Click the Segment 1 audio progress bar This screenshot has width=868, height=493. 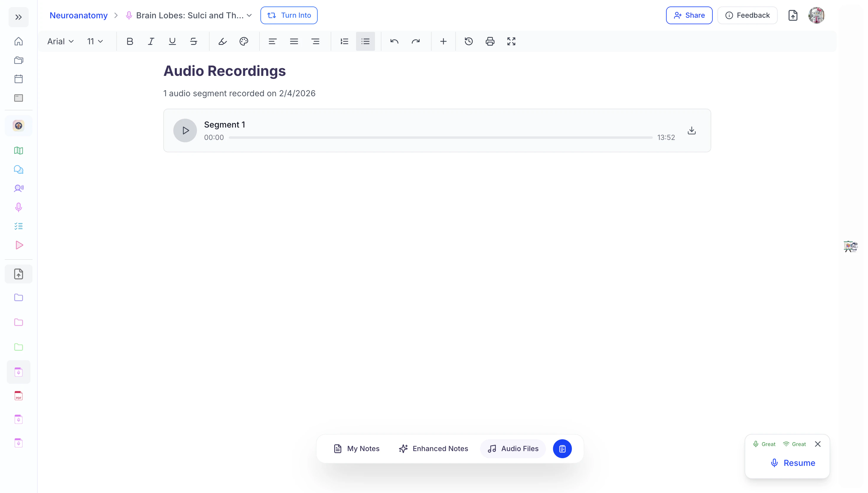(440, 138)
